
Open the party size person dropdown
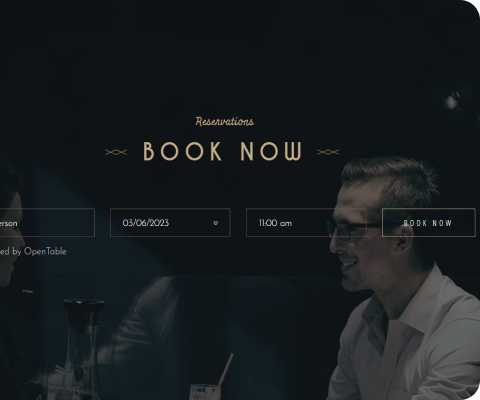point(47,223)
